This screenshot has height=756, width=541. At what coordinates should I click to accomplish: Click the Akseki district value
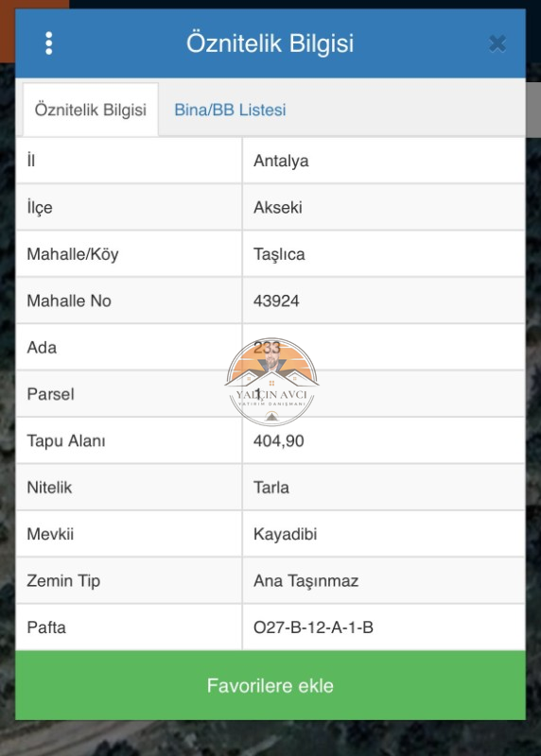pos(278,207)
